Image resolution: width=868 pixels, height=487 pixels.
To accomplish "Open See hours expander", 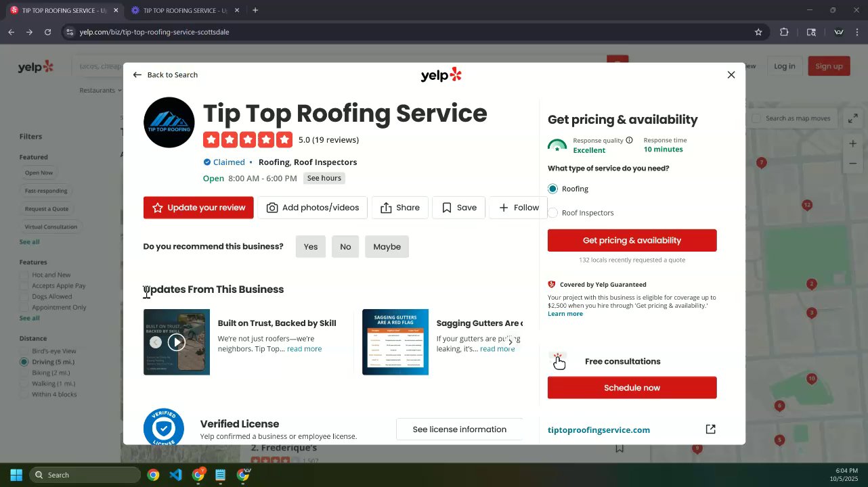I will 324,178.
